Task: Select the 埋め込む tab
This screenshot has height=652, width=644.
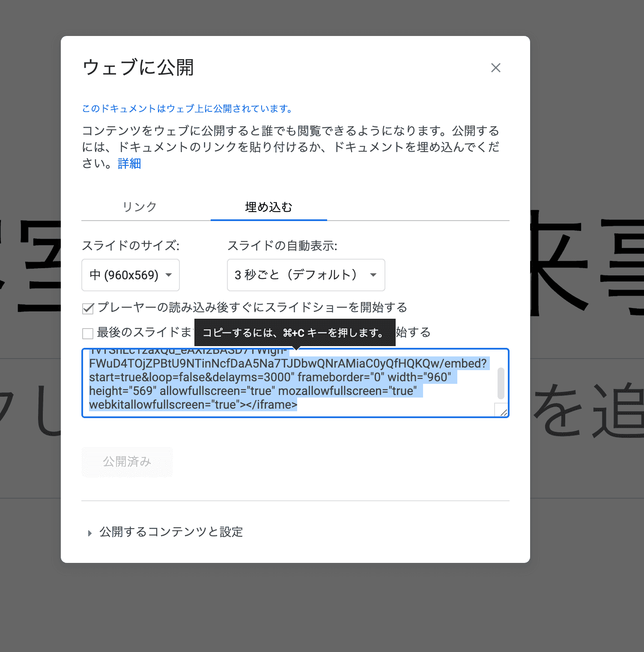Action: (268, 207)
